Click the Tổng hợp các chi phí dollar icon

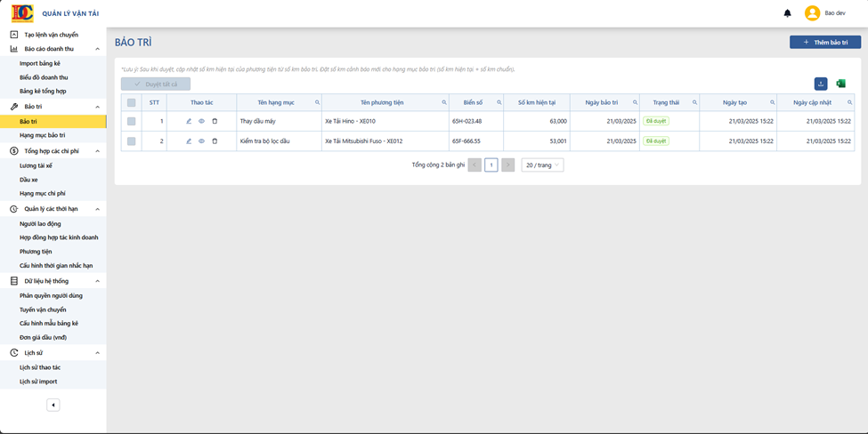pos(14,150)
